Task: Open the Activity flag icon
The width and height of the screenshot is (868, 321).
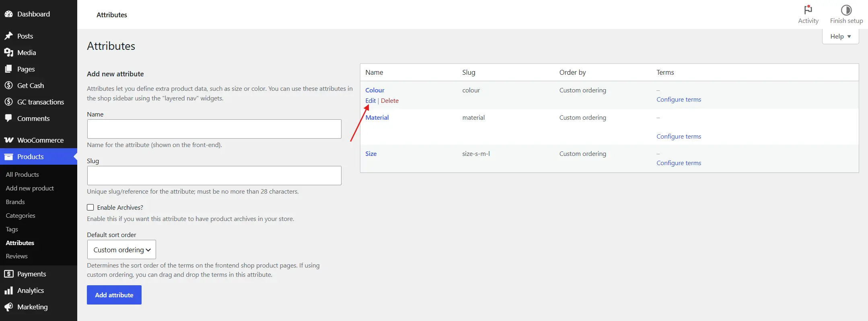Action: tap(808, 10)
